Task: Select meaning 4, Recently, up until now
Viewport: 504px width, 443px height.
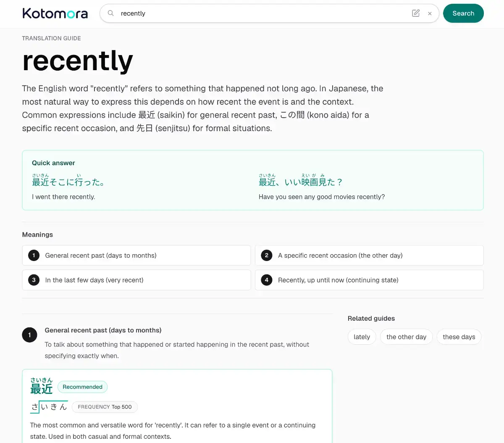Action: [369, 280]
